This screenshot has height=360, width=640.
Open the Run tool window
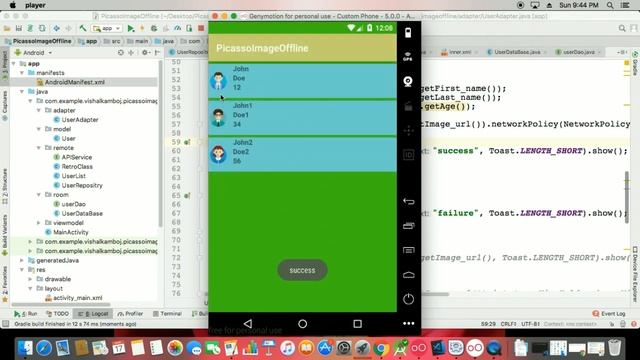click(26, 314)
